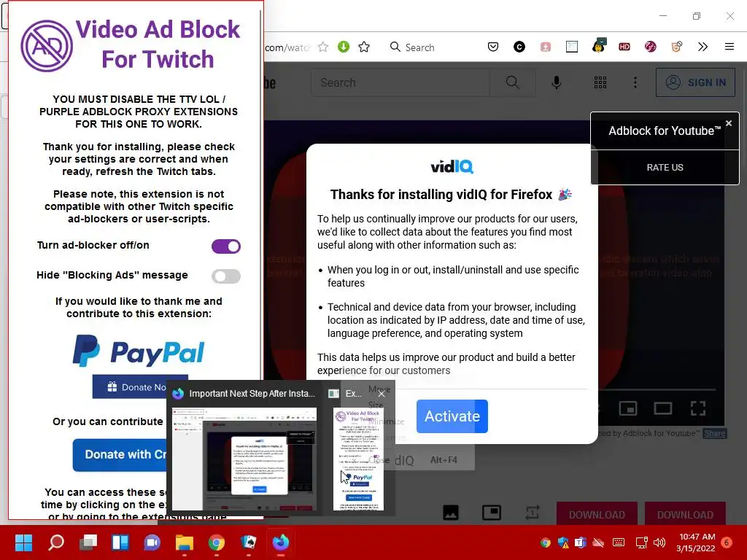Image resolution: width=747 pixels, height=560 pixels.
Task: Select the Important Next Step taskbar preview thumbnail
Action: point(244,459)
